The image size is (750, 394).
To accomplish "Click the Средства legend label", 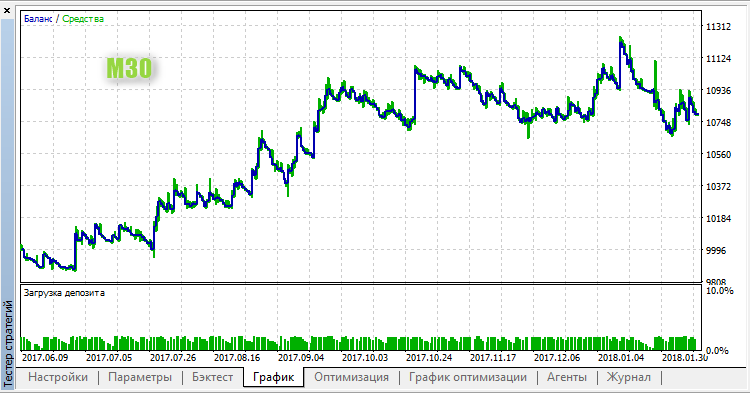I will [x=83, y=19].
